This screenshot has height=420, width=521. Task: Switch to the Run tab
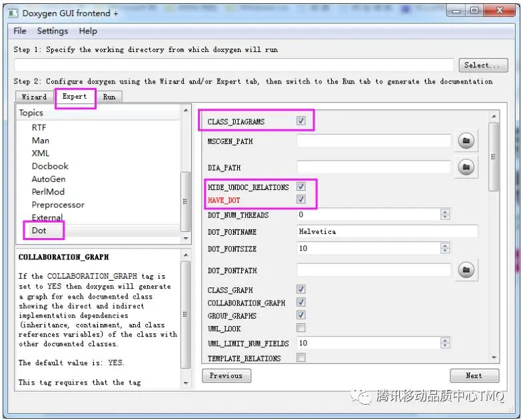click(109, 97)
